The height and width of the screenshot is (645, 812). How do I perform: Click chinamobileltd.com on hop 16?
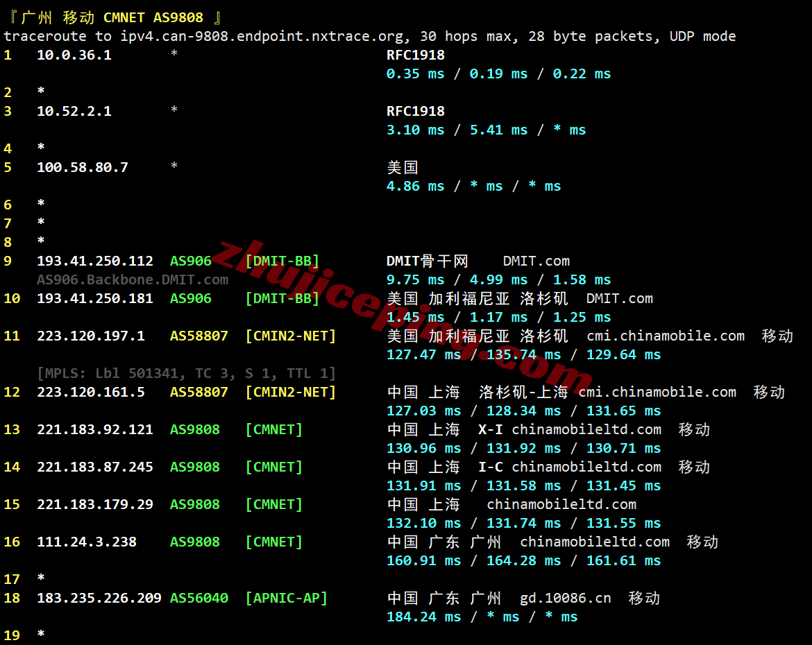[x=595, y=542]
